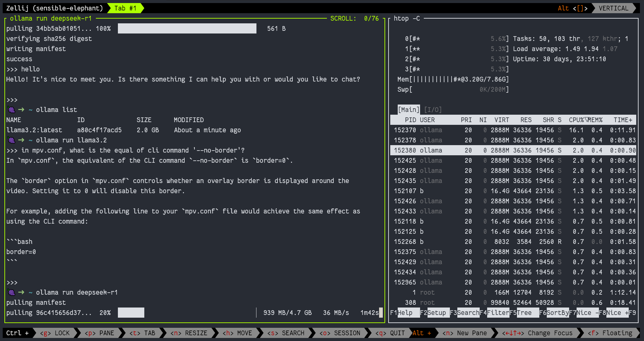Screen dimensions: 644x341
Task: Sort htop by CPU% column header
Action: pyautogui.click(x=576, y=120)
